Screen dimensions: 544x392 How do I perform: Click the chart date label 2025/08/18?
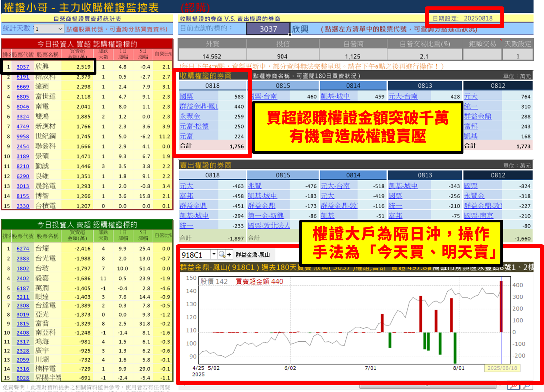tap(502, 368)
